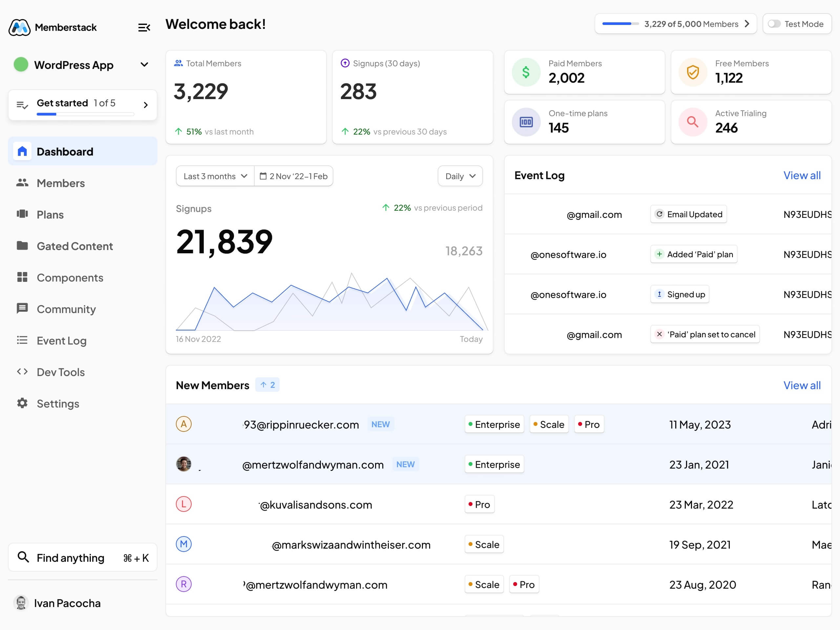Screen dimensions: 840x630
Task: Go to Members in the sidebar
Action: (60, 183)
